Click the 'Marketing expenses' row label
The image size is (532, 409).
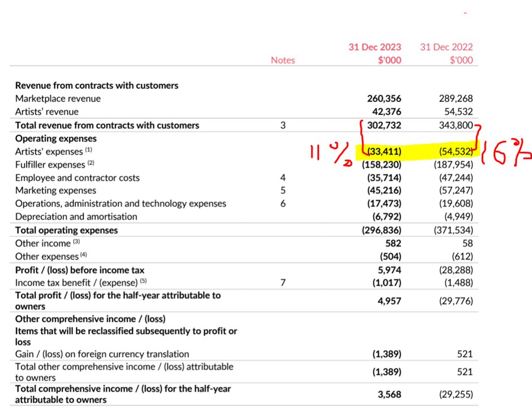pyautogui.click(x=55, y=190)
